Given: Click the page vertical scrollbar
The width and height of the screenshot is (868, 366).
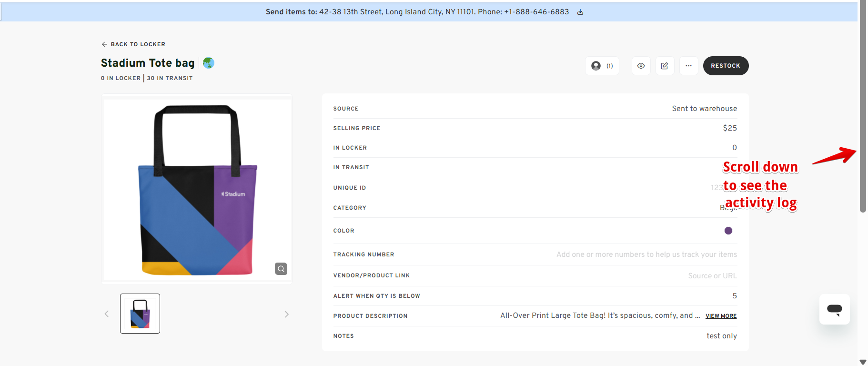Looking at the screenshot, I should click(863, 106).
